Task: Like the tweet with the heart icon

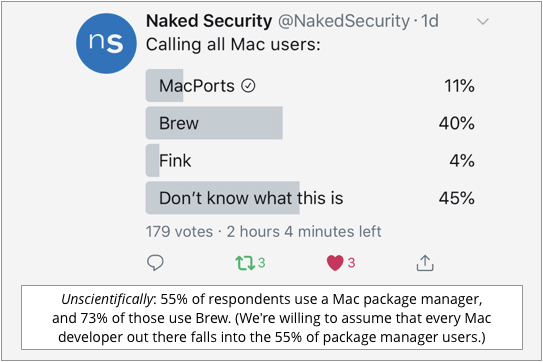Action: tap(335, 263)
